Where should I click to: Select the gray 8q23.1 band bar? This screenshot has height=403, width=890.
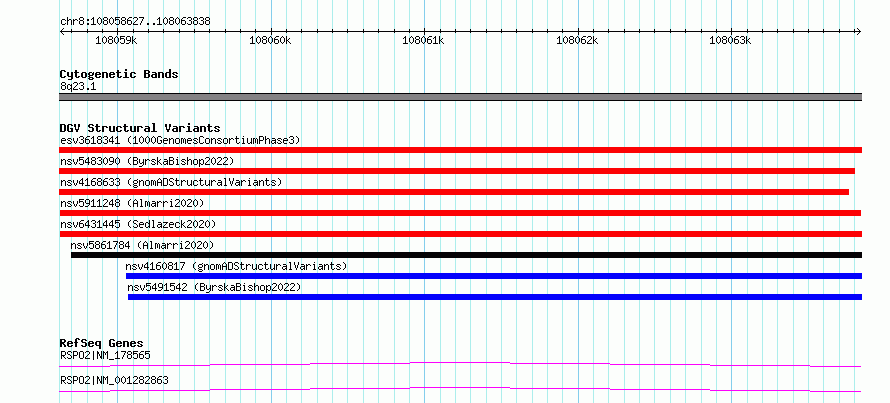(461, 97)
